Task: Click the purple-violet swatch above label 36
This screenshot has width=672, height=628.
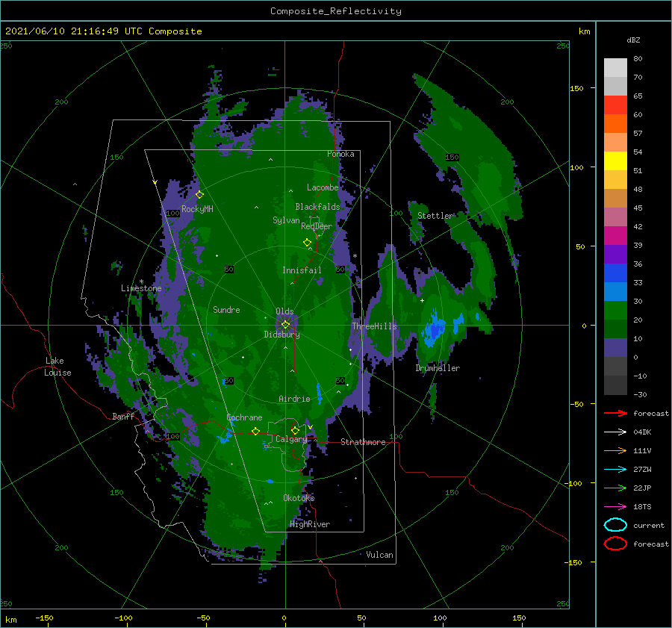Action: (x=615, y=254)
